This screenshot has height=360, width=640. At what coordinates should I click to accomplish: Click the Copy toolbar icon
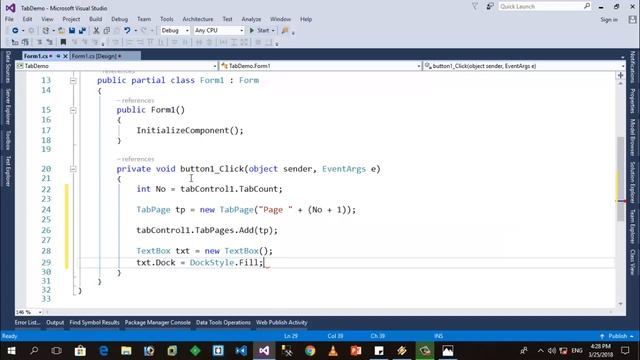(x=107, y=31)
